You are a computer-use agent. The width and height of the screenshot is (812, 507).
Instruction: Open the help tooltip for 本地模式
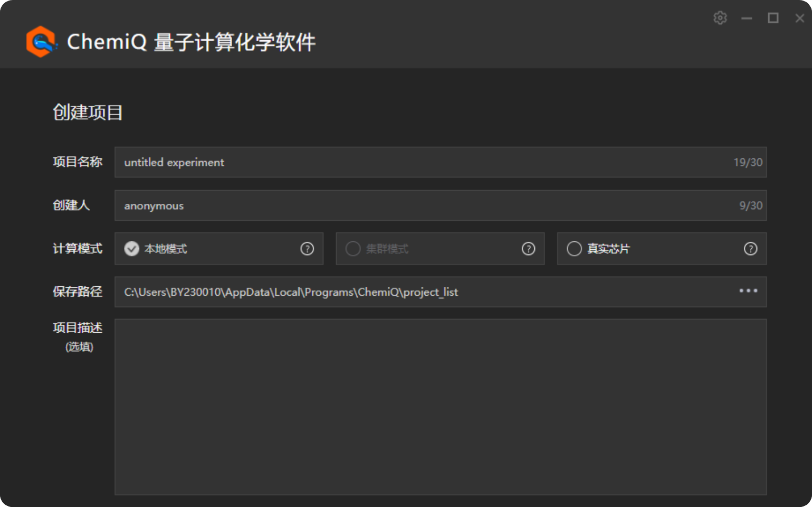tap(307, 248)
